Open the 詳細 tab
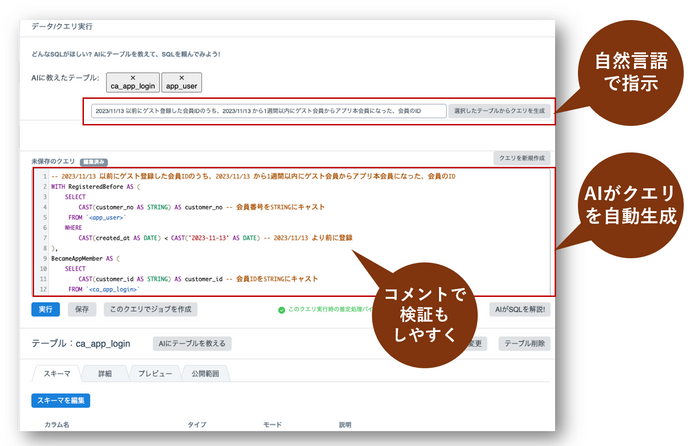 click(x=105, y=374)
